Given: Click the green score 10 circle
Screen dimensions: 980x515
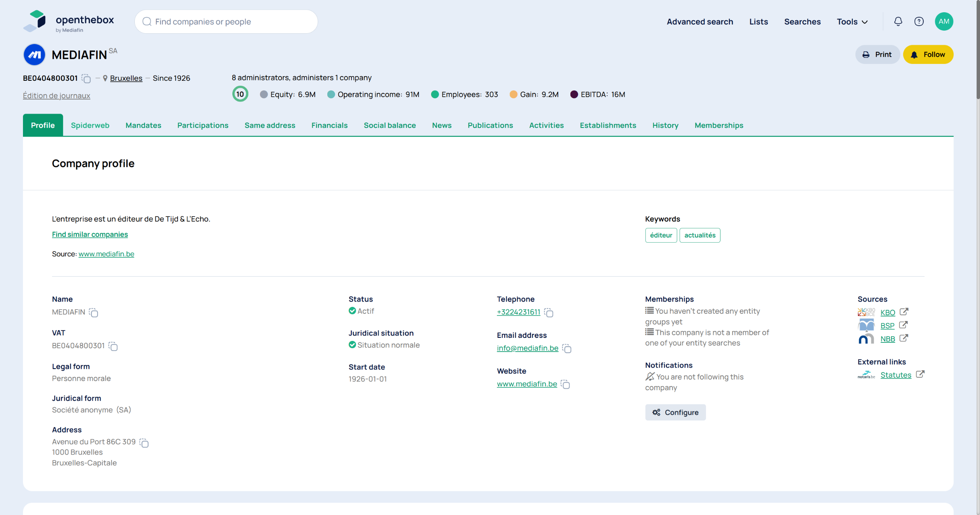Looking at the screenshot, I should click(x=240, y=94).
